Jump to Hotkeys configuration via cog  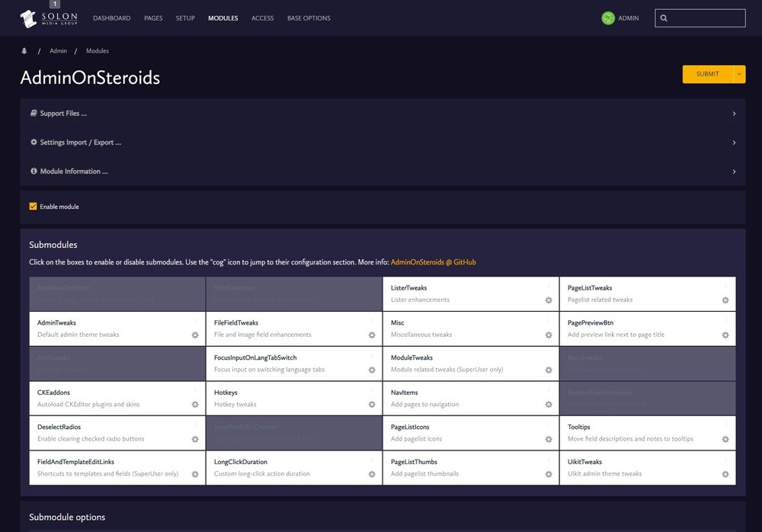372,405
